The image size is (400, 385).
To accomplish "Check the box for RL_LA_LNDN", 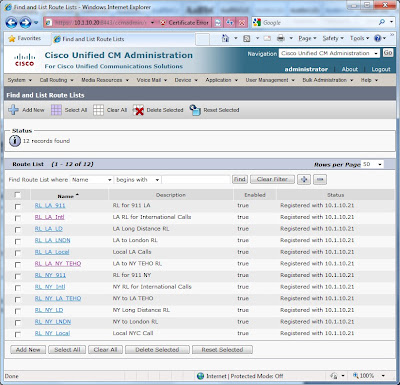I will click(18, 242).
